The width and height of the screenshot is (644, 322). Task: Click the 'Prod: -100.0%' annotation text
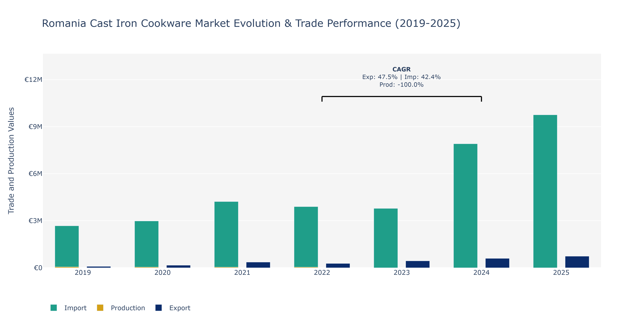(x=402, y=85)
